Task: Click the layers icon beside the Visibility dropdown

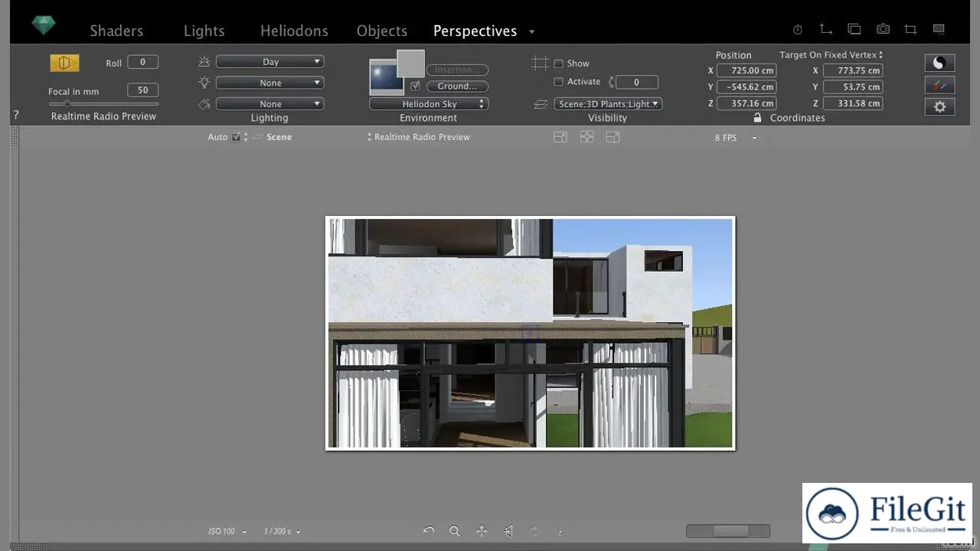Action: 541,103
